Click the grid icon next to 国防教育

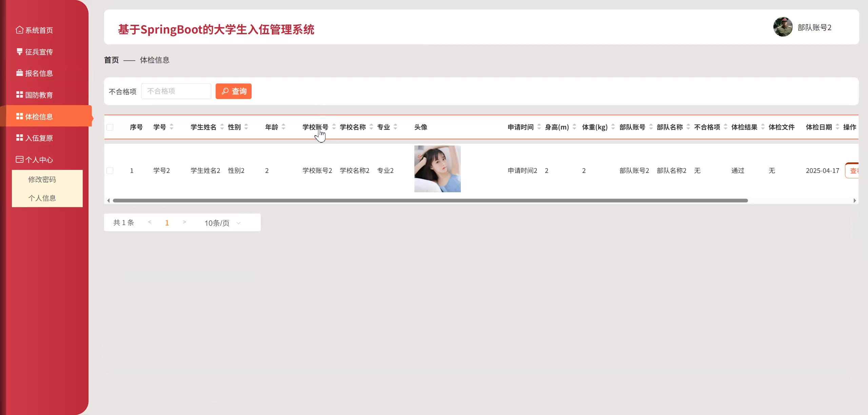19,95
